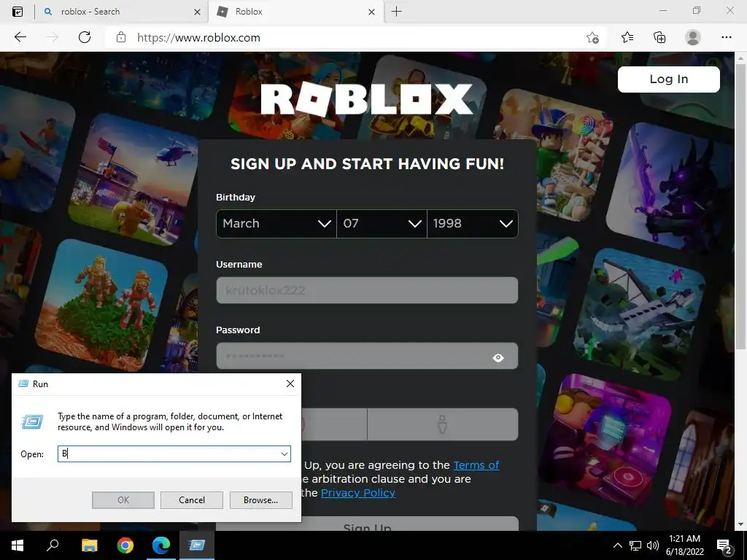The width and height of the screenshot is (747, 560).
Task: Click the Username field
Action: point(367,290)
